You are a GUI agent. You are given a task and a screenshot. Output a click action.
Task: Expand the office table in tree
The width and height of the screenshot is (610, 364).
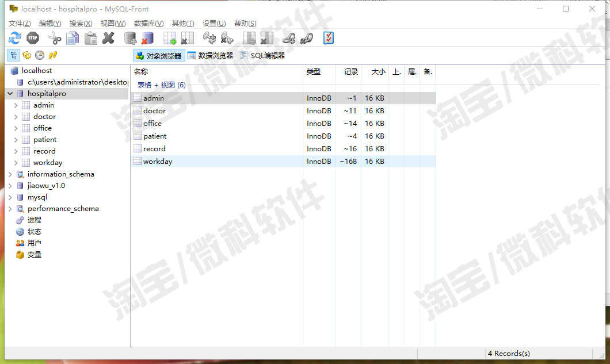(x=16, y=128)
